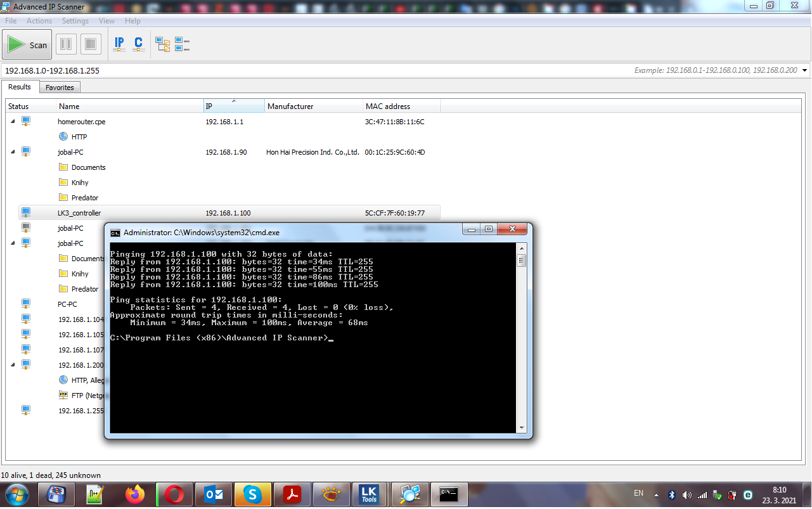The image size is (812, 509).
Task: Switch to the Favorites tab
Action: (x=60, y=87)
